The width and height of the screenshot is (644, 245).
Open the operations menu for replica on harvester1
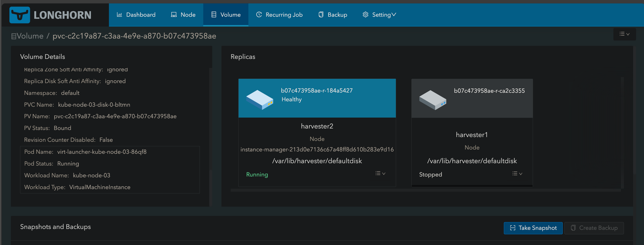point(517,173)
